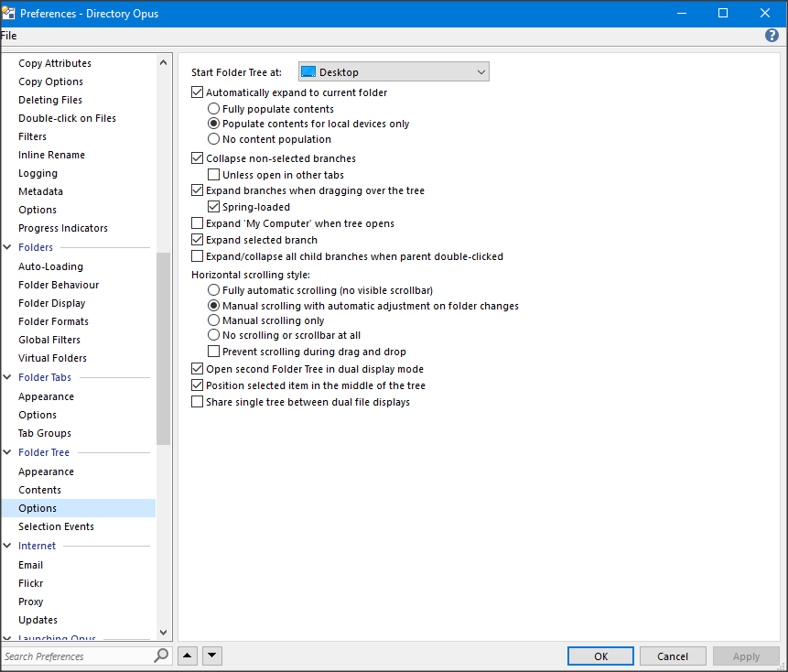The image size is (788, 672).
Task: Go to Selection Events page
Action: tap(57, 526)
